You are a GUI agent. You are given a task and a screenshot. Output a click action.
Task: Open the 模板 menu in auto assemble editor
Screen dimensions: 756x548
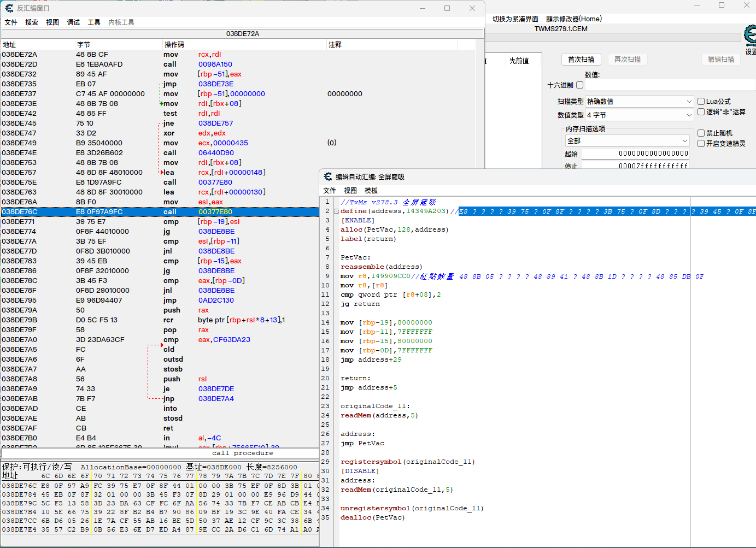click(371, 191)
